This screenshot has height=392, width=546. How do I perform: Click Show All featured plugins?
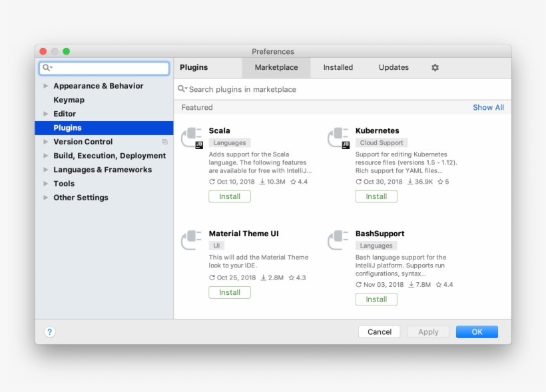pyautogui.click(x=488, y=107)
